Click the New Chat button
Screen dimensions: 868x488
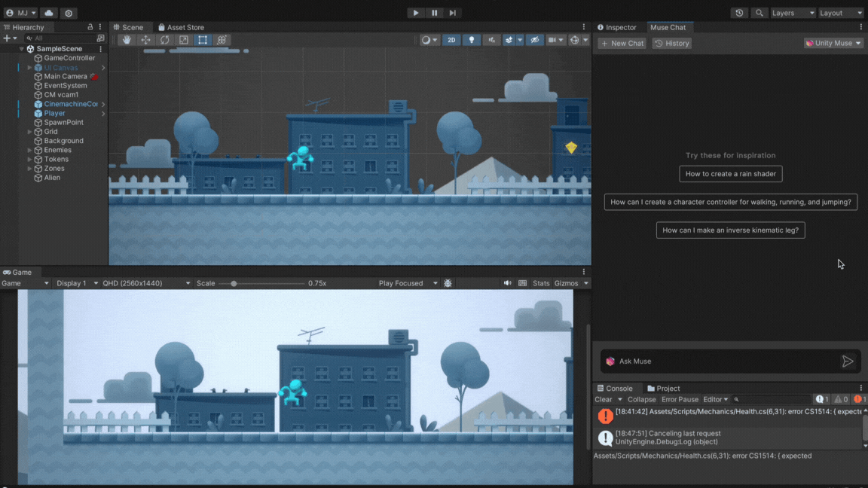pyautogui.click(x=622, y=43)
